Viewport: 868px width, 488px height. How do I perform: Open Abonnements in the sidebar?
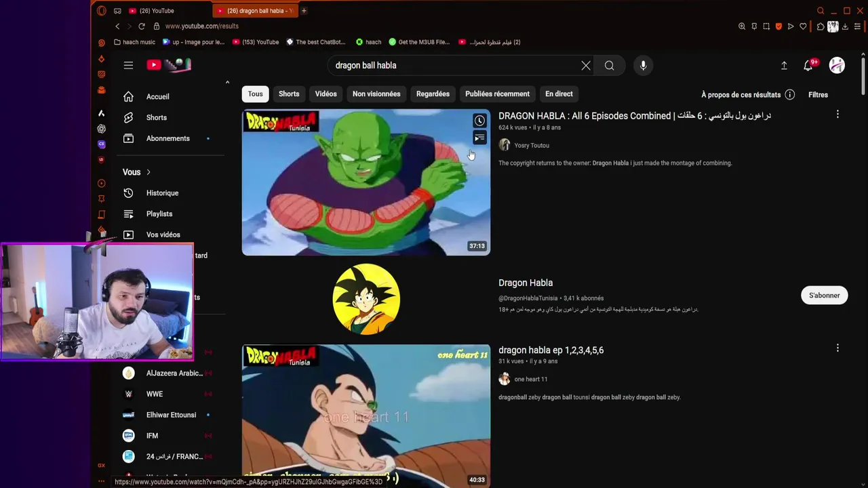coord(170,139)
